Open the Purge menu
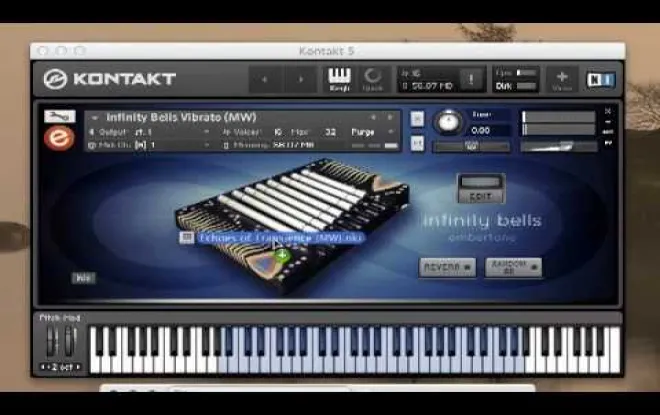660x415 pixels. point(373,132)
